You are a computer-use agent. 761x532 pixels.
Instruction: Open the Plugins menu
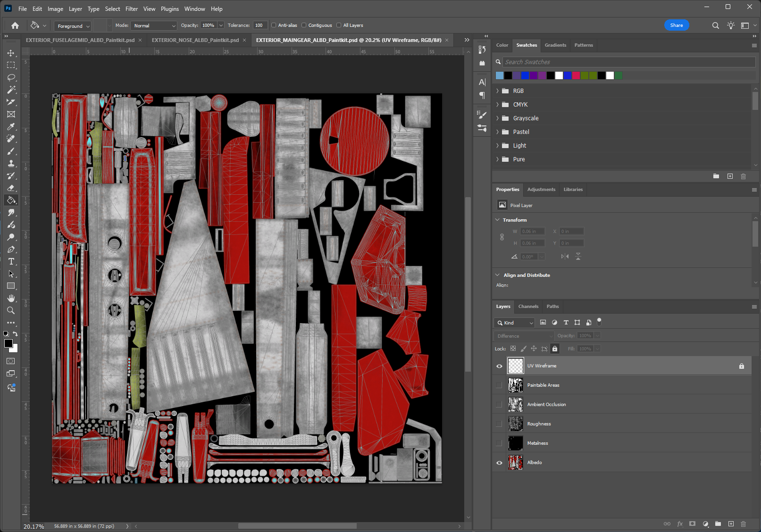pos(170,9)
